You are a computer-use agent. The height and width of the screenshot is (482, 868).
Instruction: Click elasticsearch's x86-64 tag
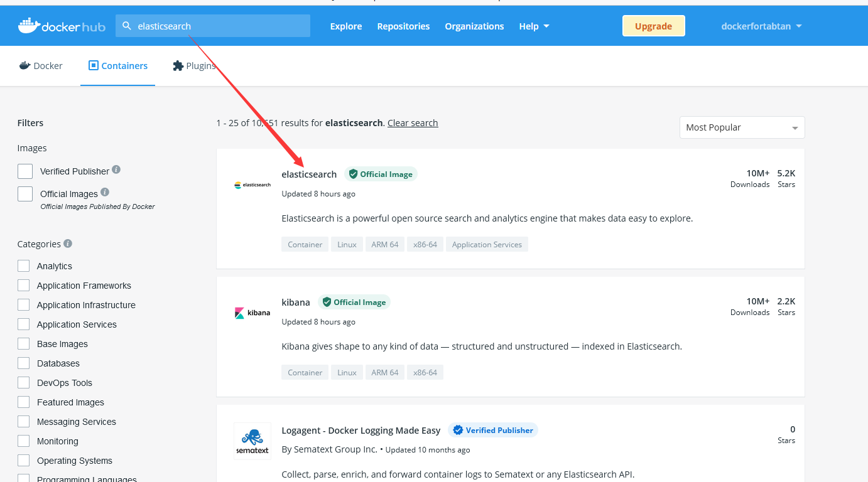point(425,244)
